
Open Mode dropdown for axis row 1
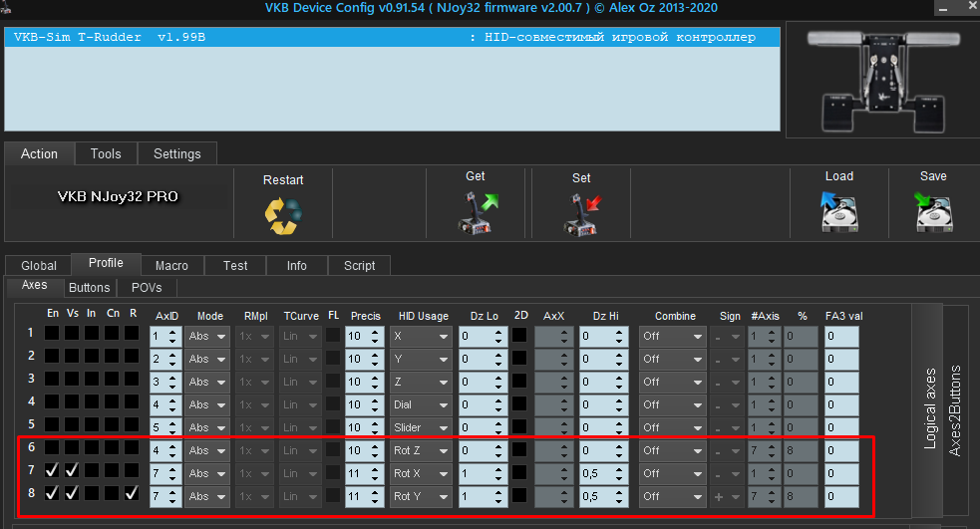pyautogui.click(x=207, y=336)
